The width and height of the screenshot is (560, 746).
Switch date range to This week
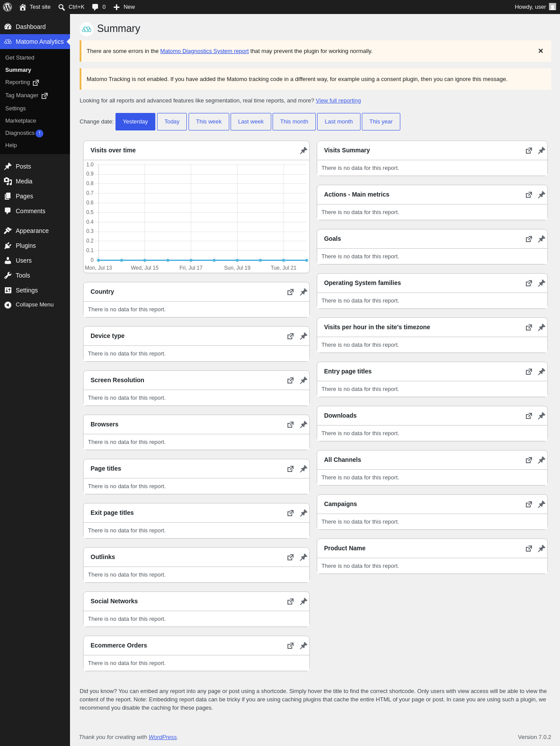209,122
